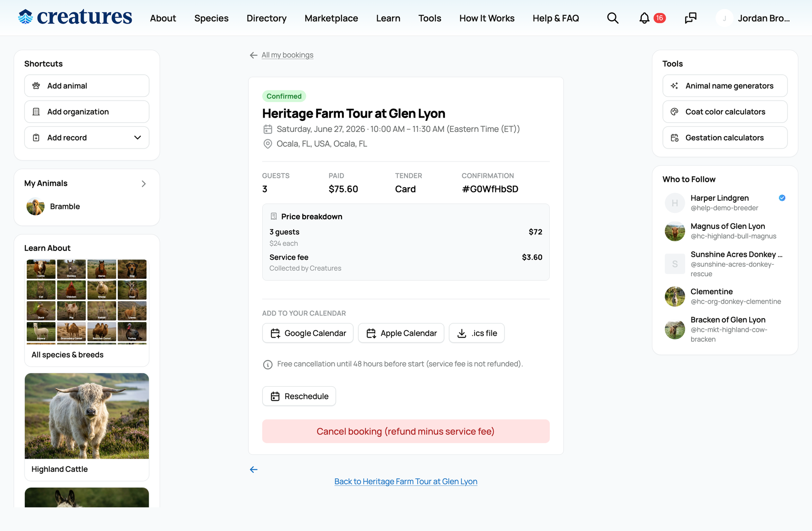Open the Marketplace menu
This screenshot has height=531, width=812.
pyautogui.click(x=331, y=18)
